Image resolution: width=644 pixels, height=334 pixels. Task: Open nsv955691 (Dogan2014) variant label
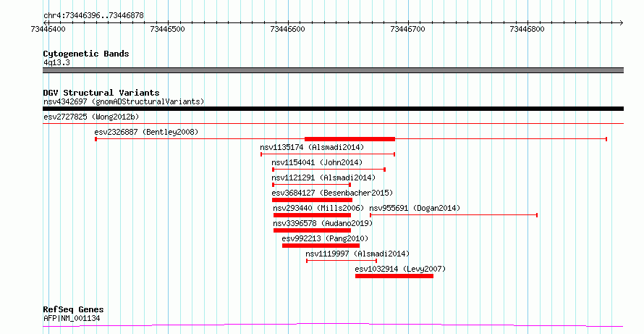click(415, 208)
